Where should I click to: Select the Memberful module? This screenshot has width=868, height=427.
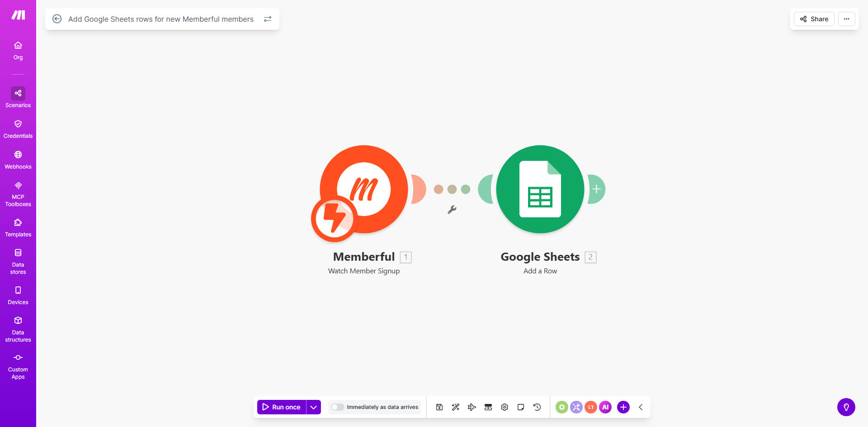[364, 189]
